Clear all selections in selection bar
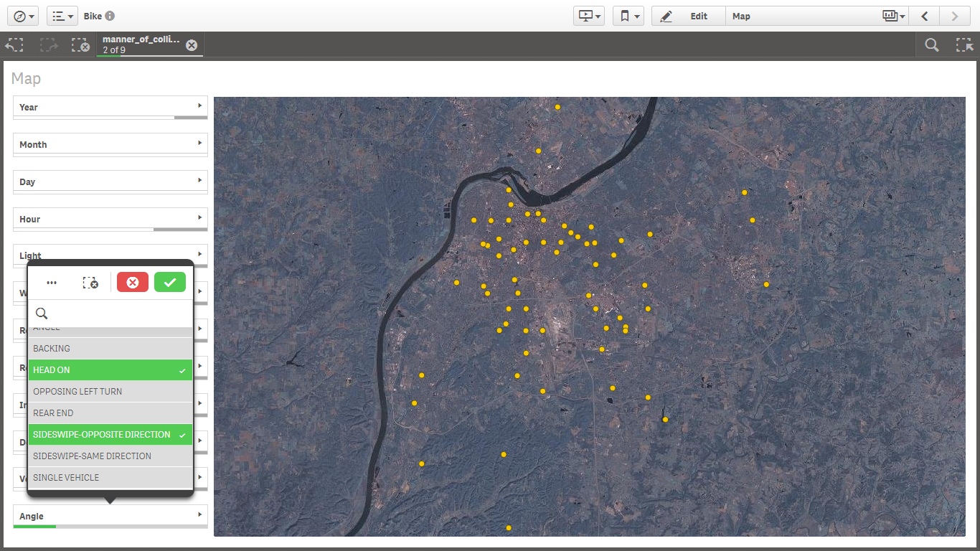Image resolution: width=980 pixels, height=551 pixels. [80, 44]
